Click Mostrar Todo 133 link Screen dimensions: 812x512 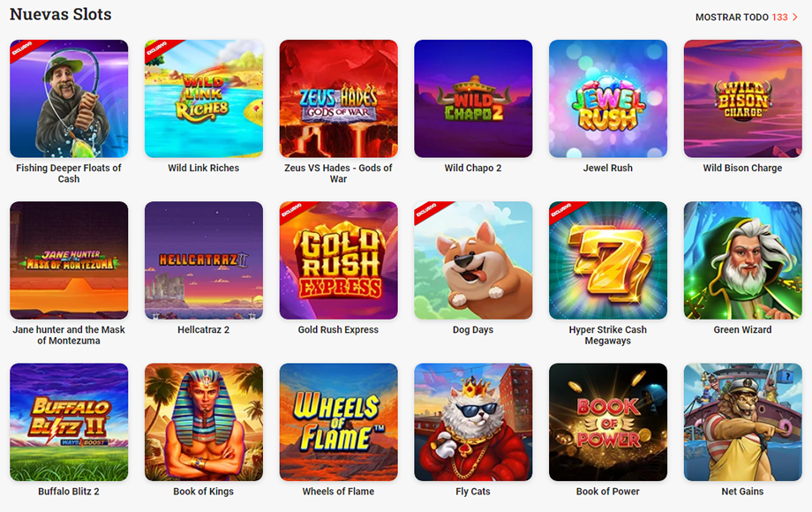coord(741,17)
